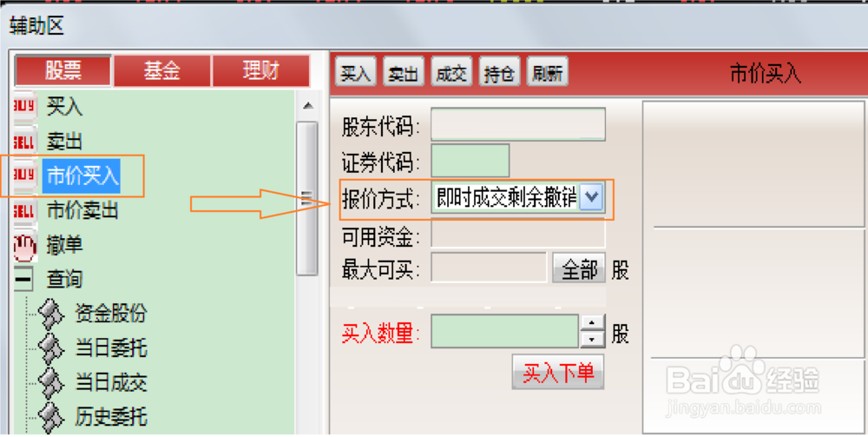The height and width of the screenshot is (437, 868).
Task: Click the 刷新 toolbar button
Action: 548,72
